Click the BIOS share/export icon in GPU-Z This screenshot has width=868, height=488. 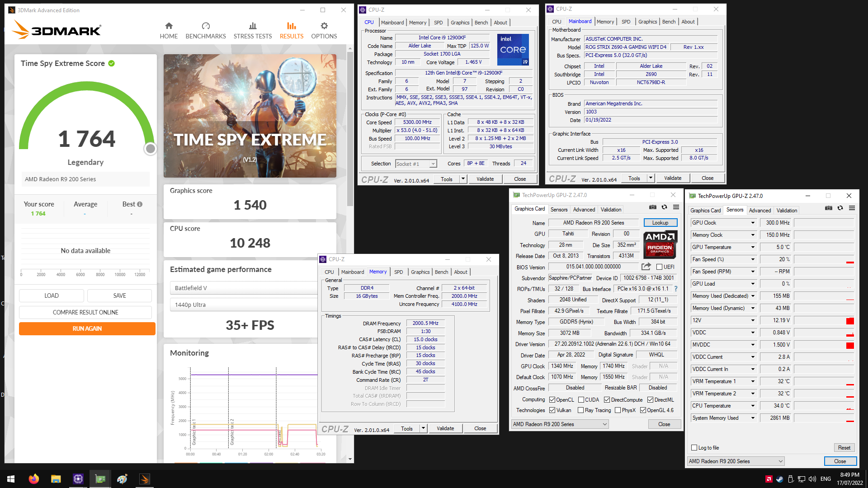click(646, 267)
